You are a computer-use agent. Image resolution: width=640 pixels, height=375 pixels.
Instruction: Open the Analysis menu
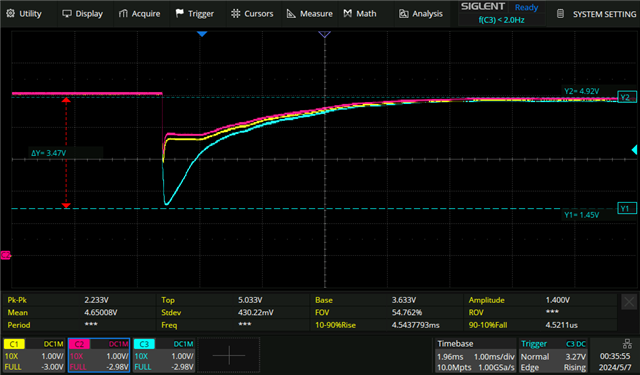click(420, 14)
